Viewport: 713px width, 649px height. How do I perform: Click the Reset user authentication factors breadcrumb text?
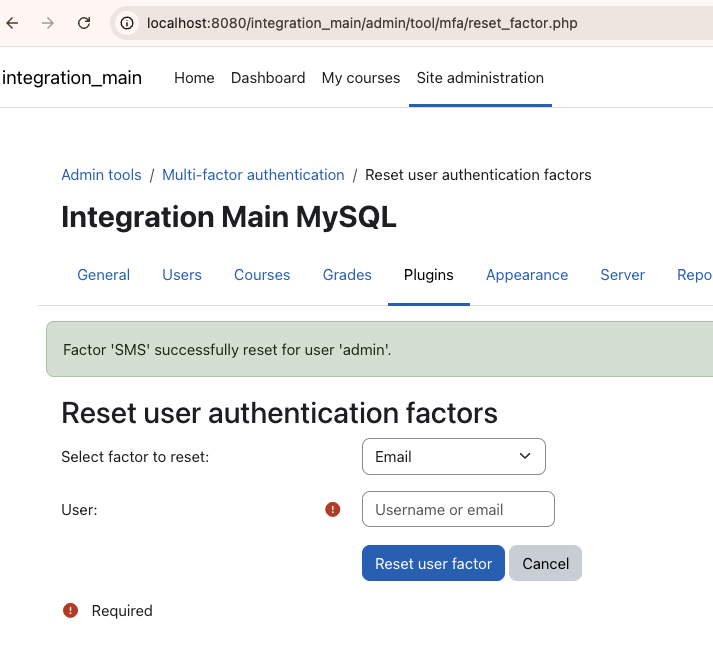pos(478,175)
